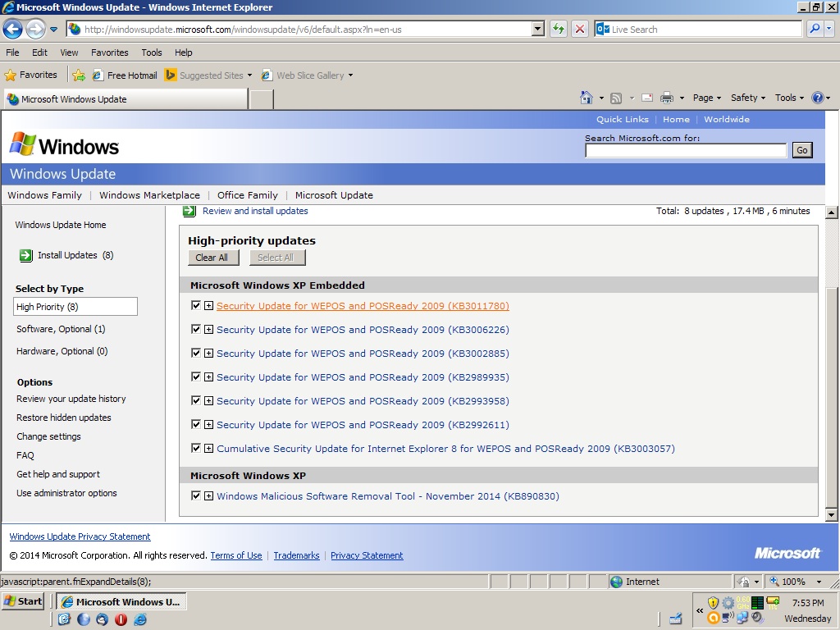Expand details for update KB2989935
Screen dimensions: 840x630
coord(209,377)
